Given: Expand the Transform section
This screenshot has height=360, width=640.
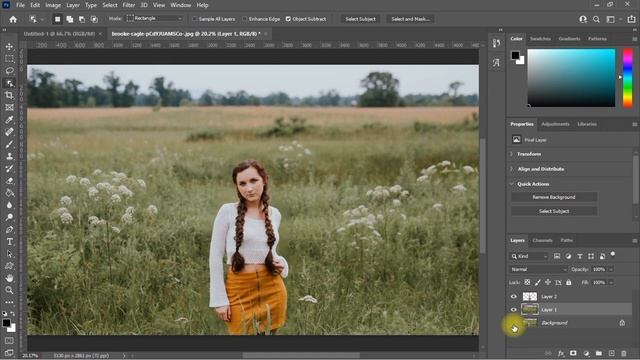Looking at the screenshot, I should click(511, 154).
